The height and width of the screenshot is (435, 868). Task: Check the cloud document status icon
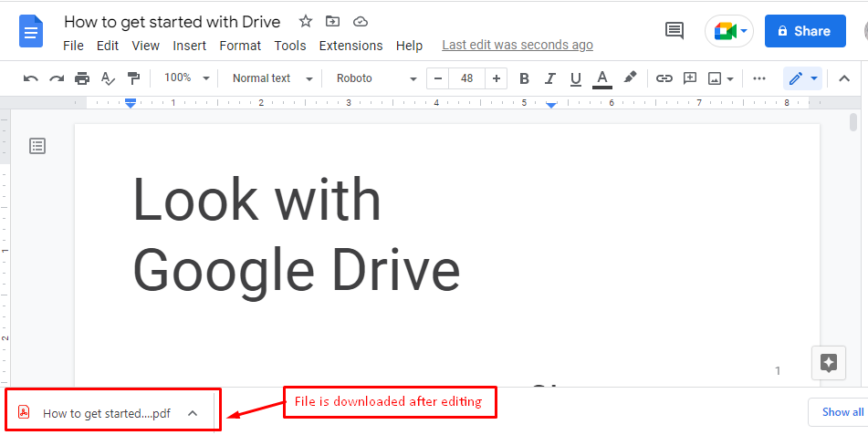(x=361, y=22)
